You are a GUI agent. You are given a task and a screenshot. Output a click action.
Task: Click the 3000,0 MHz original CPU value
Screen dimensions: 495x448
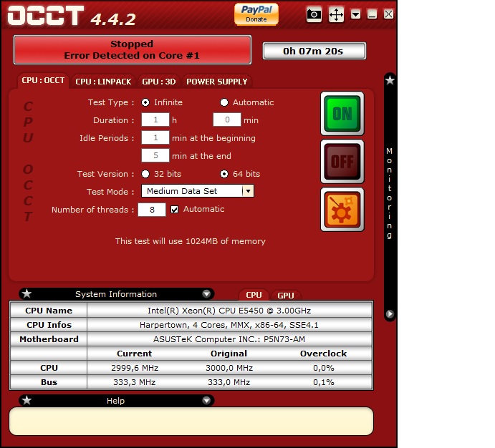click(229, 368)
